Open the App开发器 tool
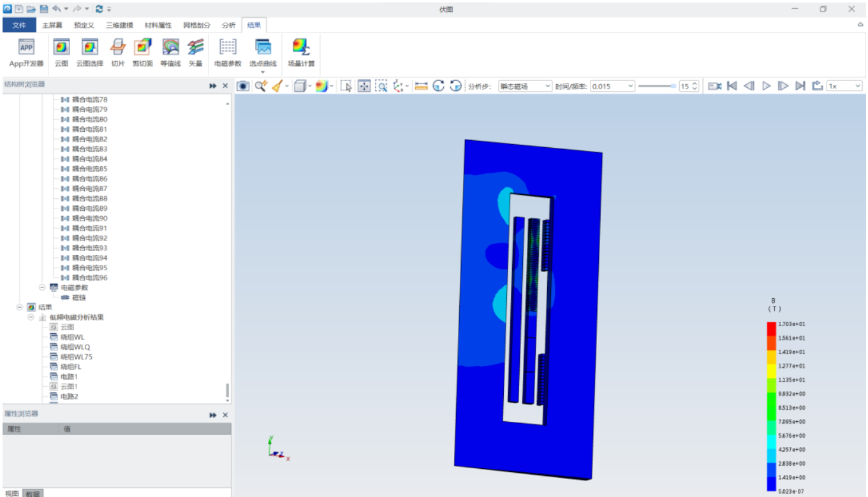 tap(26, 52)
